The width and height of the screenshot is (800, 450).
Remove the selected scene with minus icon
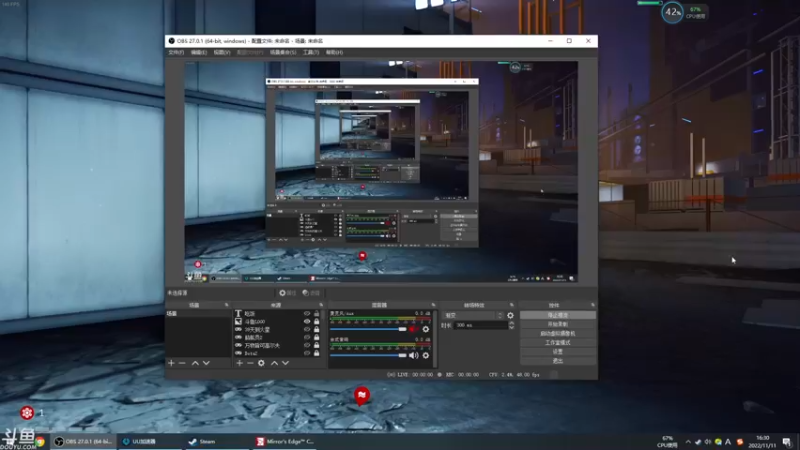tap(182, 363)
